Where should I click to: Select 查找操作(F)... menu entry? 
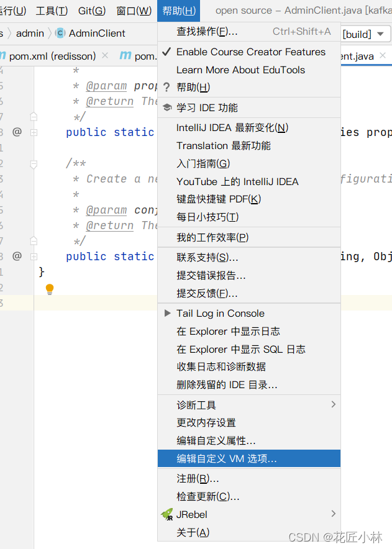249,32
